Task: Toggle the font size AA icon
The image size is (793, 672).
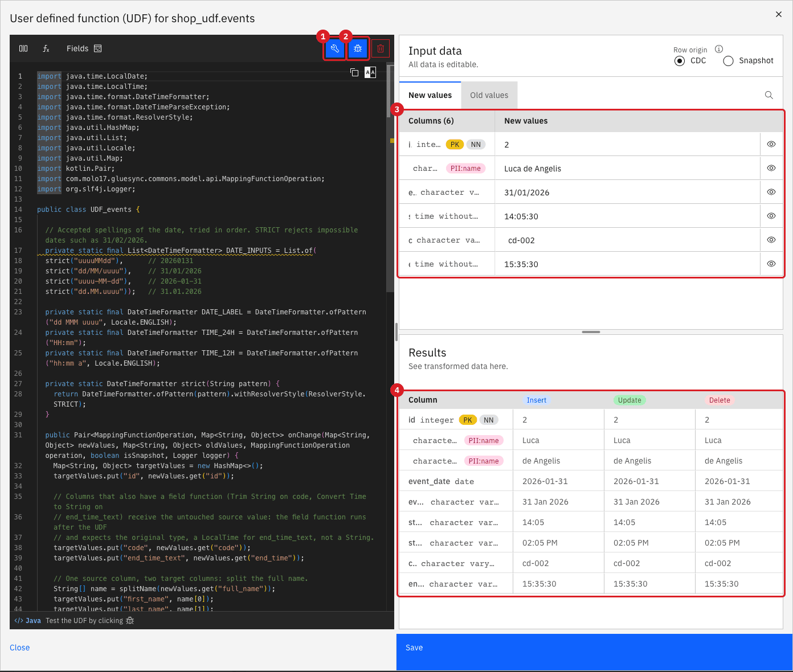Action: tap(370, 72)
